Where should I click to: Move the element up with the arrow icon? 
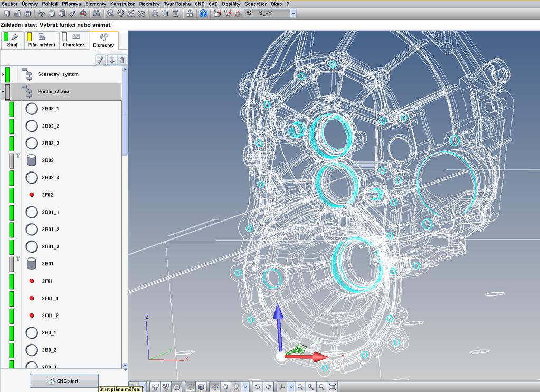pyautogui.click(x=122, y=60)
